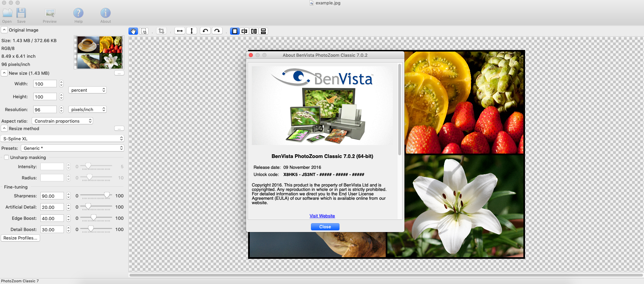The width and height of the screenshot is (644, 284).
Task: Click the Edge Boost slider handle
Action: (93, 217)
